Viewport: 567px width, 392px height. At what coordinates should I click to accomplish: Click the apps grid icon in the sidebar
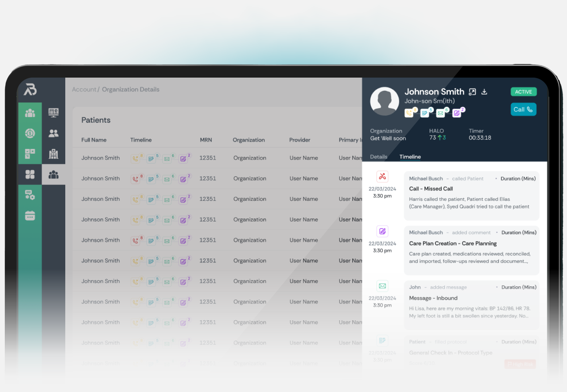click(x=30, y=175)
